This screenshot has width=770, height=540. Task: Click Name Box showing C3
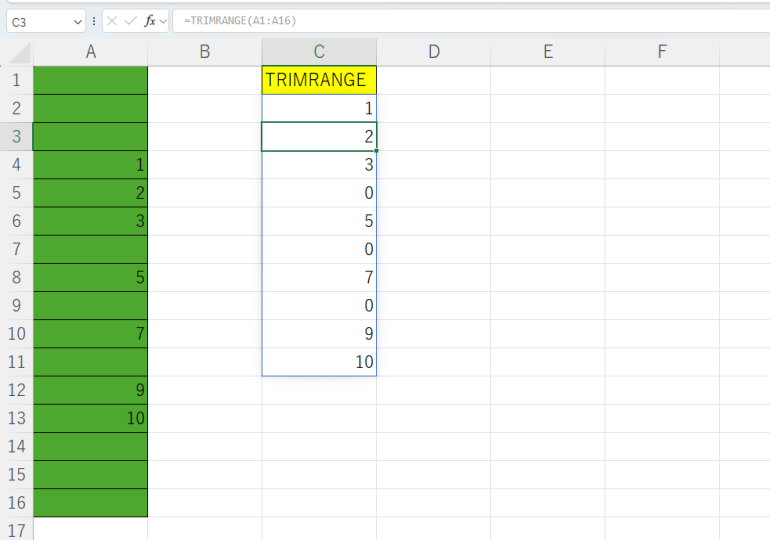click(38, 21)
